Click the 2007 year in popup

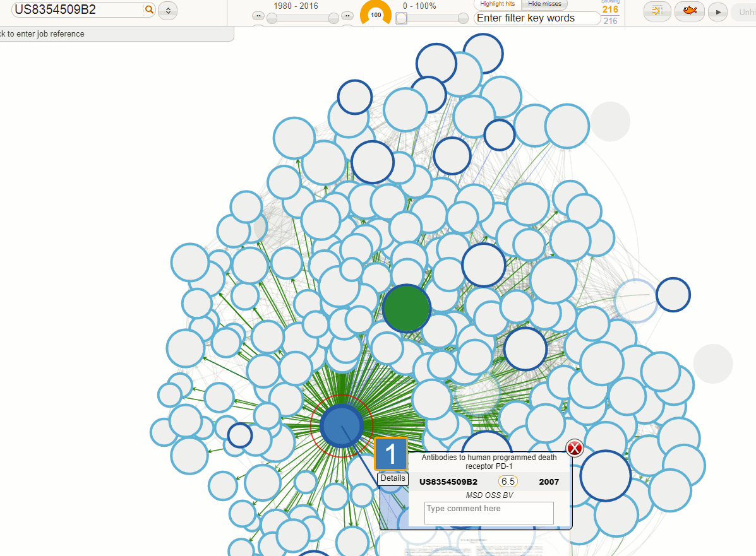coord(549,482)
